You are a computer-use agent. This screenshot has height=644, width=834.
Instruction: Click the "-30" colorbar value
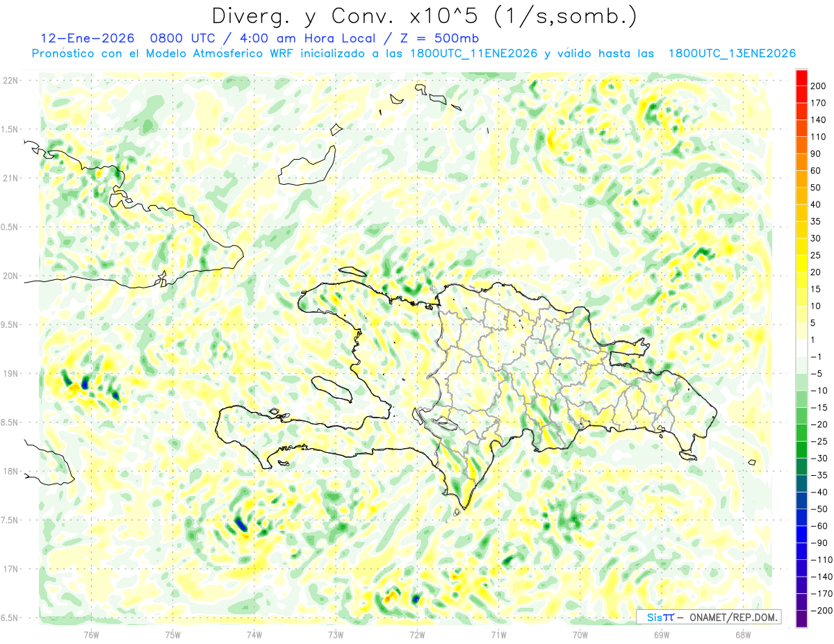(x=819, y=459)
